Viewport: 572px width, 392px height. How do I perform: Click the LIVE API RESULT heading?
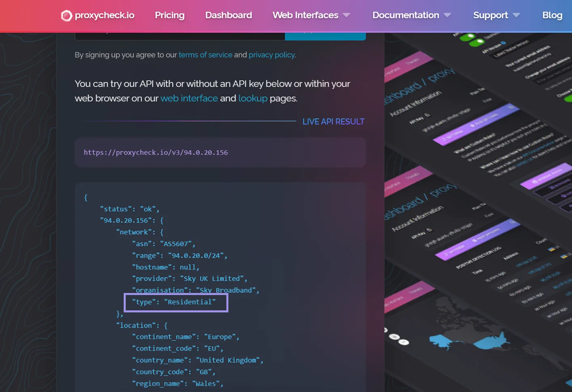[x=333, y=122]
